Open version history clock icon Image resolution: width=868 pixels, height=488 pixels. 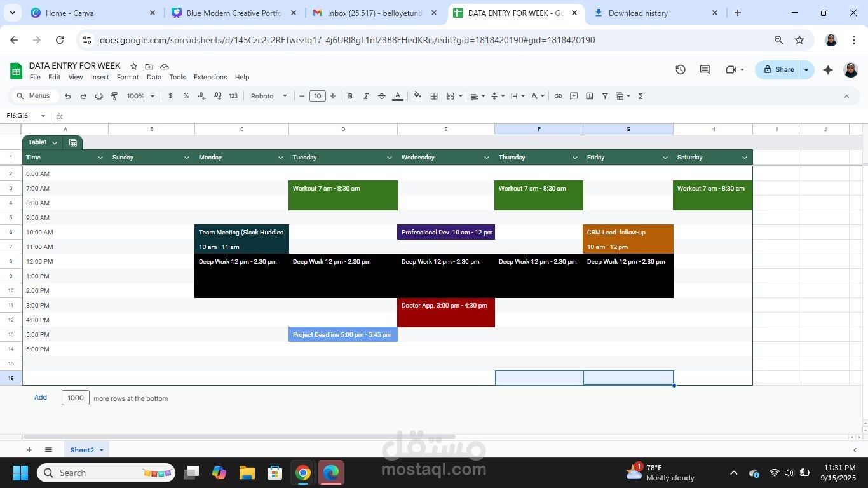pos(681,70)
